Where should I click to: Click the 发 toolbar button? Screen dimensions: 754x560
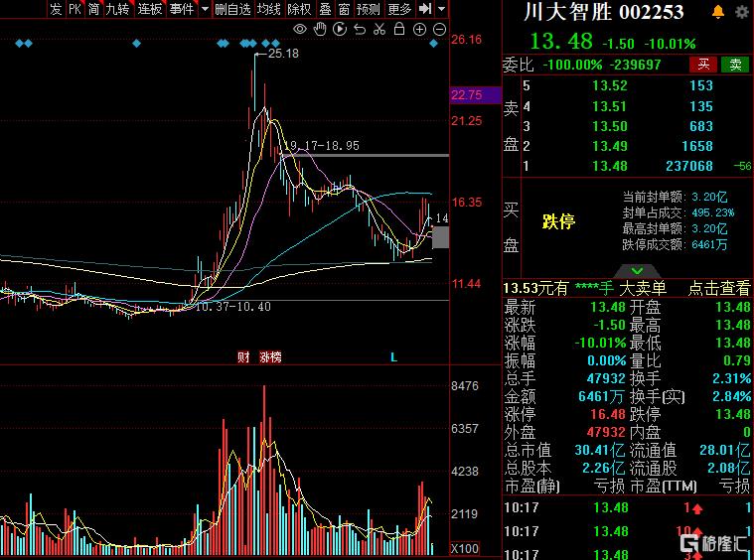pos(56,9)
